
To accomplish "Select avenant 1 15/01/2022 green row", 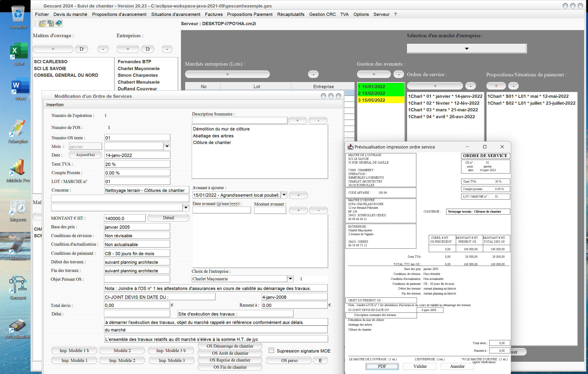I will point(380,86).
